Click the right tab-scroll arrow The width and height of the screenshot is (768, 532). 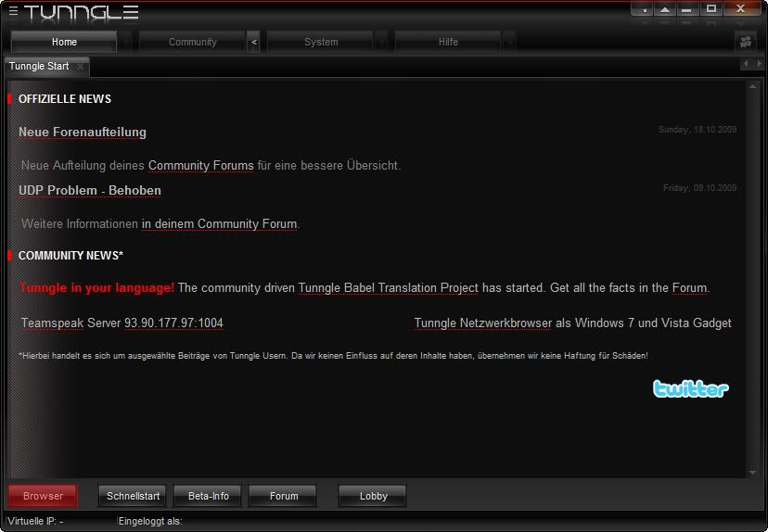(x=759, y=64)
